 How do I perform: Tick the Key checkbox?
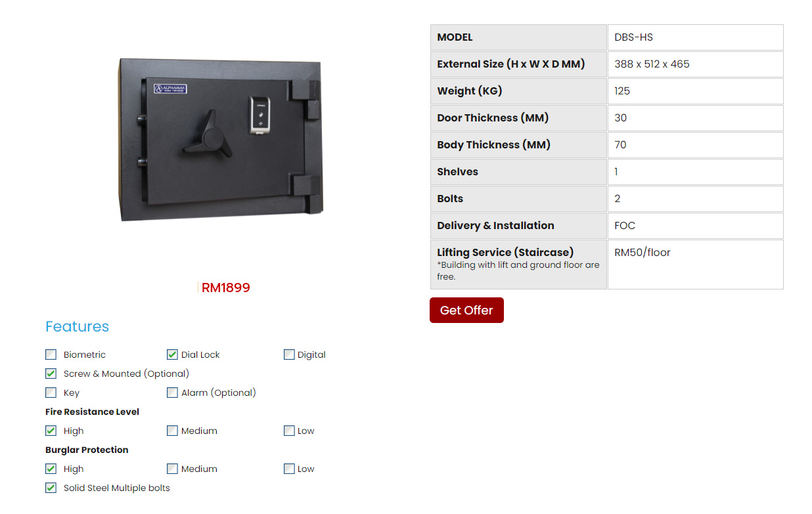point(51,393)
